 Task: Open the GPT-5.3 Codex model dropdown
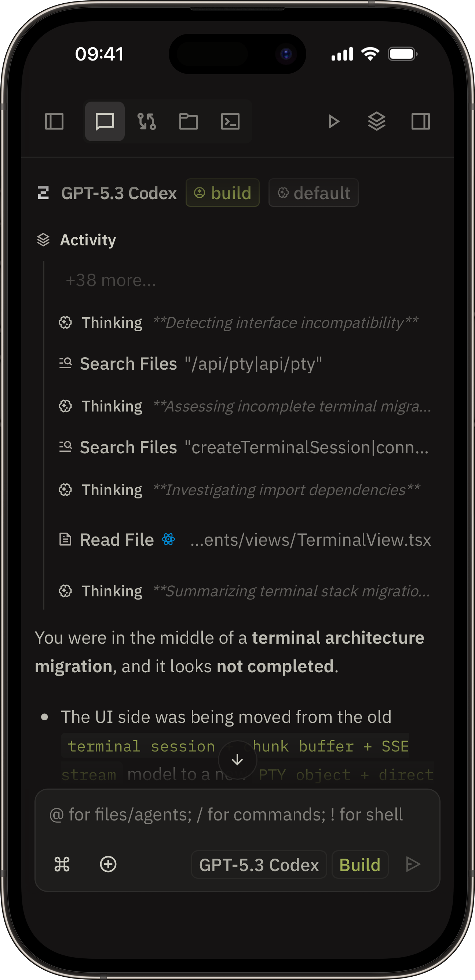pyautogui.click(x=259, y=864)
